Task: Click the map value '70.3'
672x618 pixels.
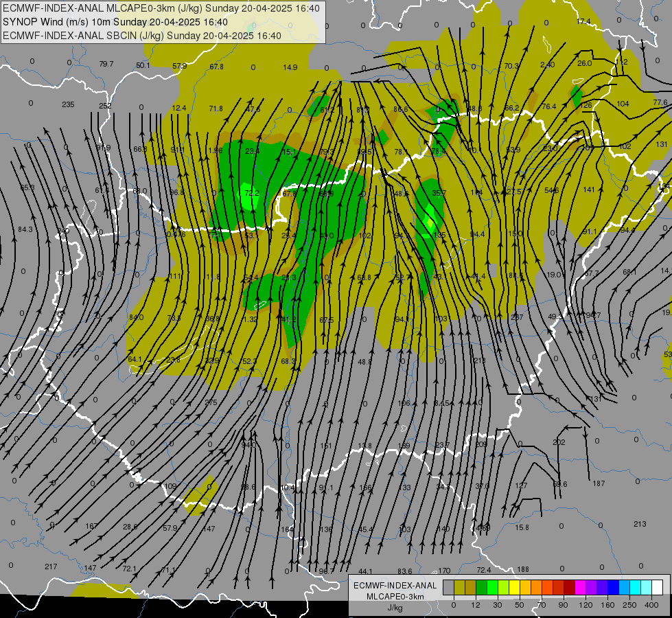Action: coord(511,66)
